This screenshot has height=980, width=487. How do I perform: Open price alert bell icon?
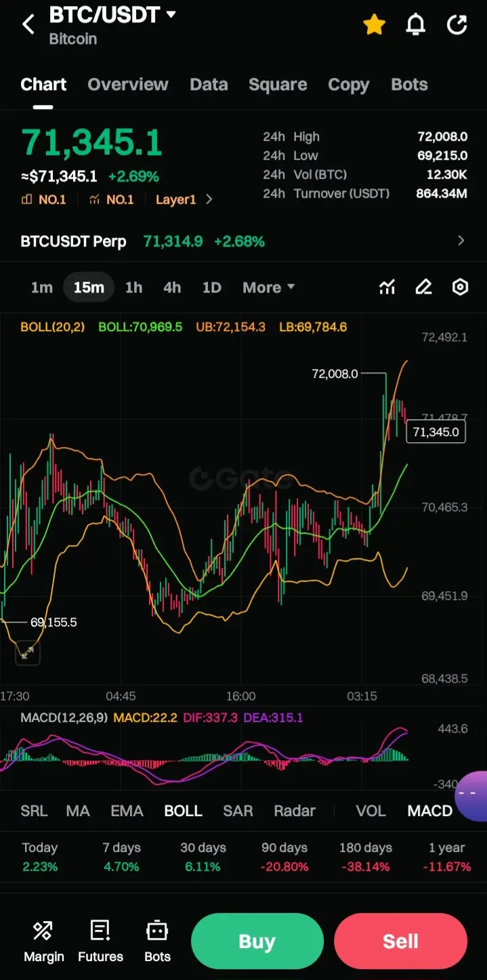click(x=415, y=25)
